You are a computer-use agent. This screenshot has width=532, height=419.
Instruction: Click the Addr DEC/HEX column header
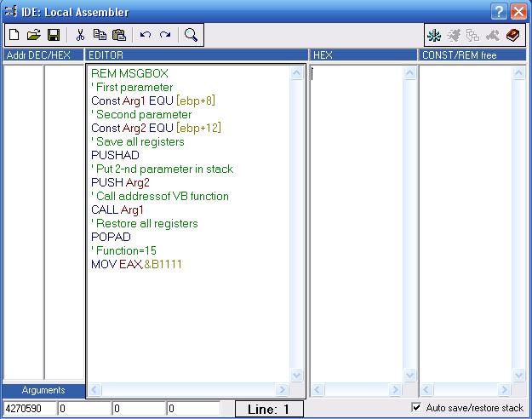43,55
